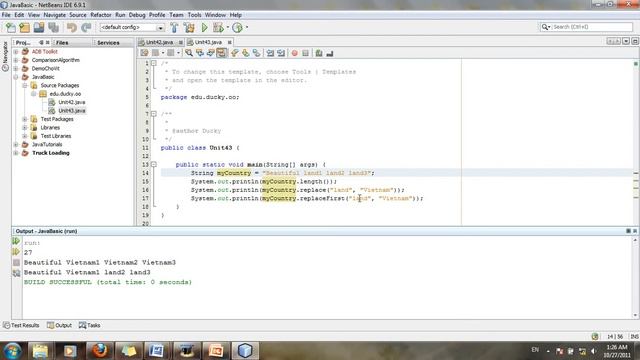The width and height of the screenshot is (640, 360).
Task: Click the Start Macro Recording red button
Action: tap(294, 53)
